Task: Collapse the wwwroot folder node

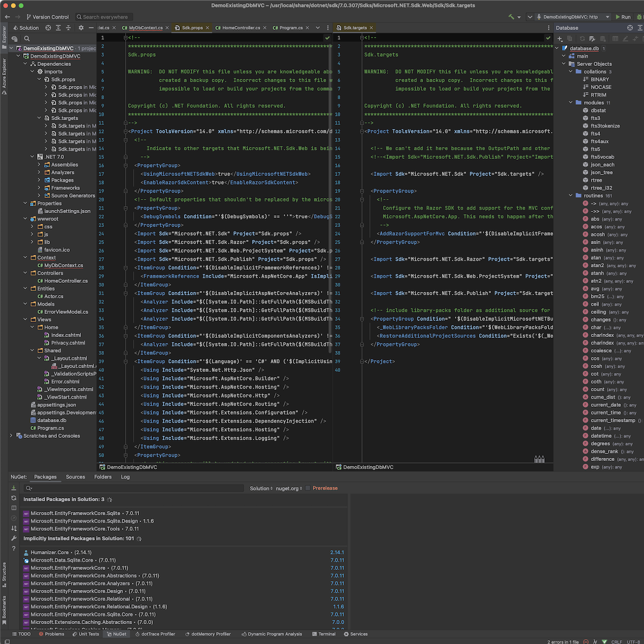Action: (25, 219)
